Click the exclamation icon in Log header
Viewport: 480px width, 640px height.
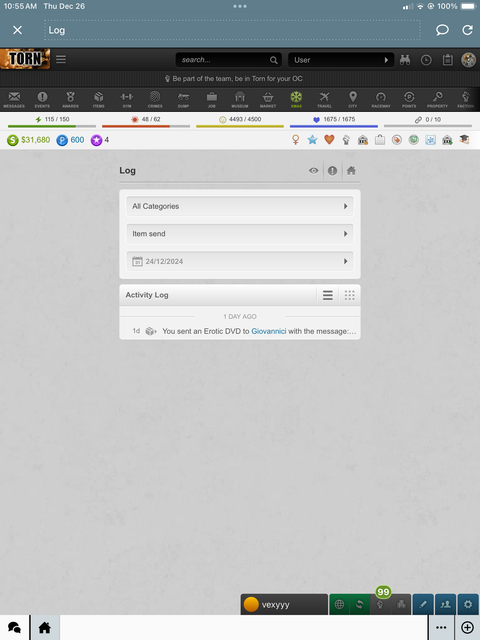332,171
